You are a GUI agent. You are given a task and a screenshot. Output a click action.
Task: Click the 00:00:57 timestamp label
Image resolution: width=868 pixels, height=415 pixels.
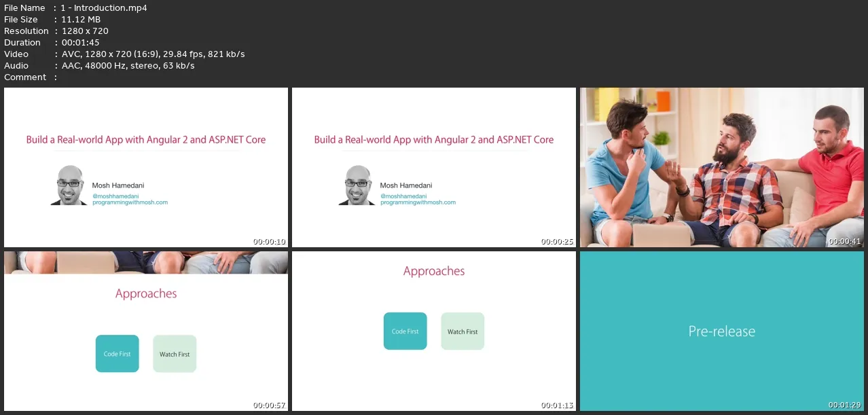click(x=270, y=405)
